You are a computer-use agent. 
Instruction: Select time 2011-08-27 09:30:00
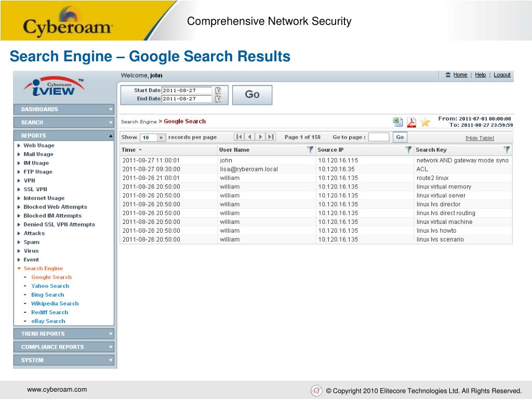(151, 169)
